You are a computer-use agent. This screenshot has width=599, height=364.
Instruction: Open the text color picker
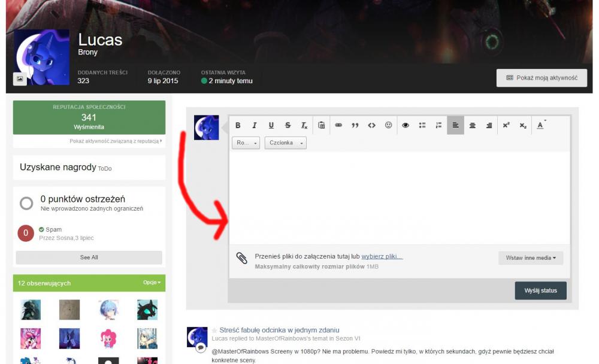tap(540, 125)
